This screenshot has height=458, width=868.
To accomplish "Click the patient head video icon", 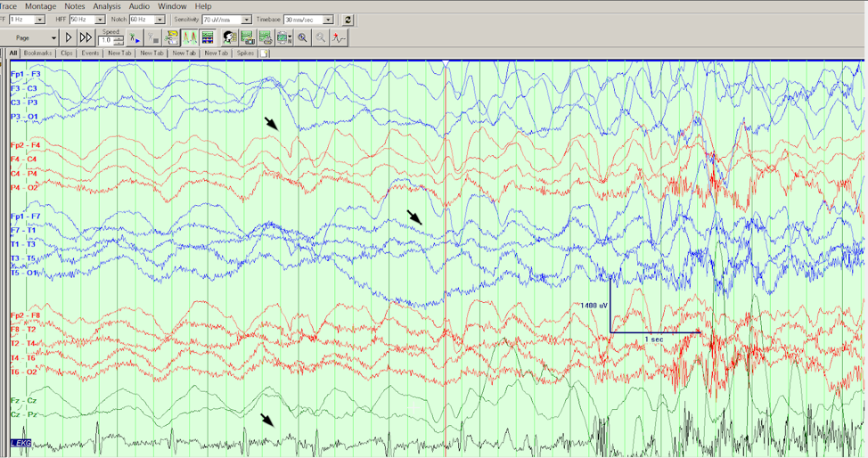I will (x=229, y=38).
